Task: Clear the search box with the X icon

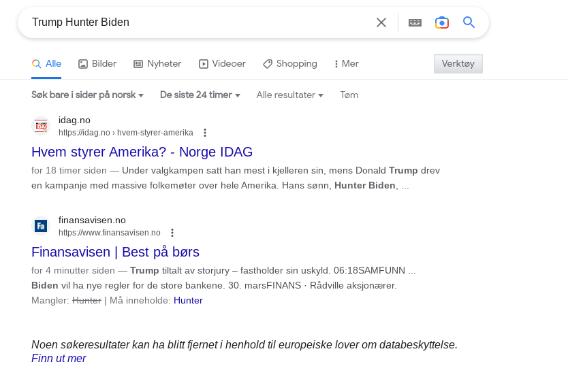Action: (x=381, y=22)
